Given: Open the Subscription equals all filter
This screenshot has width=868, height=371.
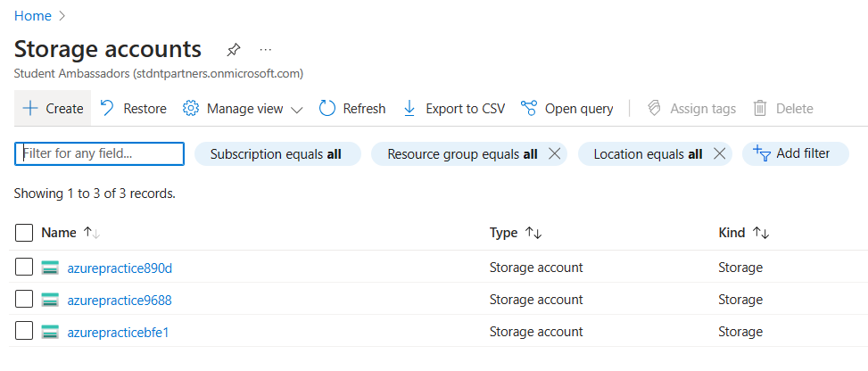Looking at the screenshot, I should click(x=276, y=154).
